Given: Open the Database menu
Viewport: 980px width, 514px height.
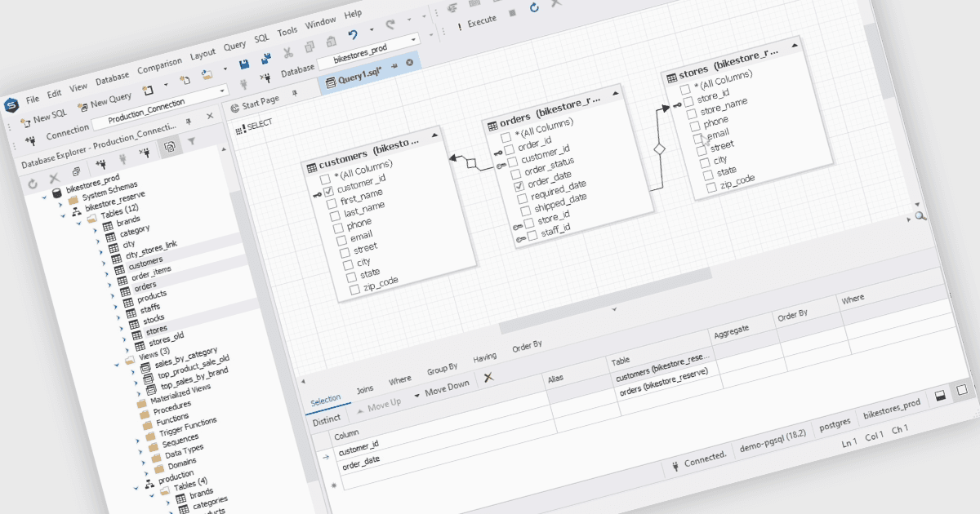Looking at the screenshot, I should 112,79.
